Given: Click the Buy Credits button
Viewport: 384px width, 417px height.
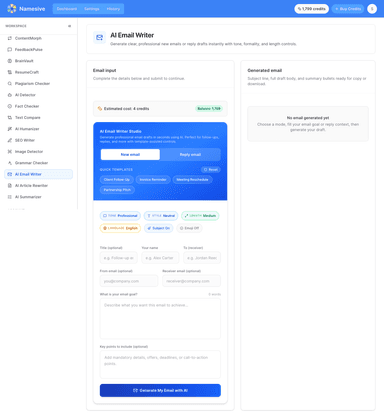Looking at the screenshot, I should click(x=348, y=9).
